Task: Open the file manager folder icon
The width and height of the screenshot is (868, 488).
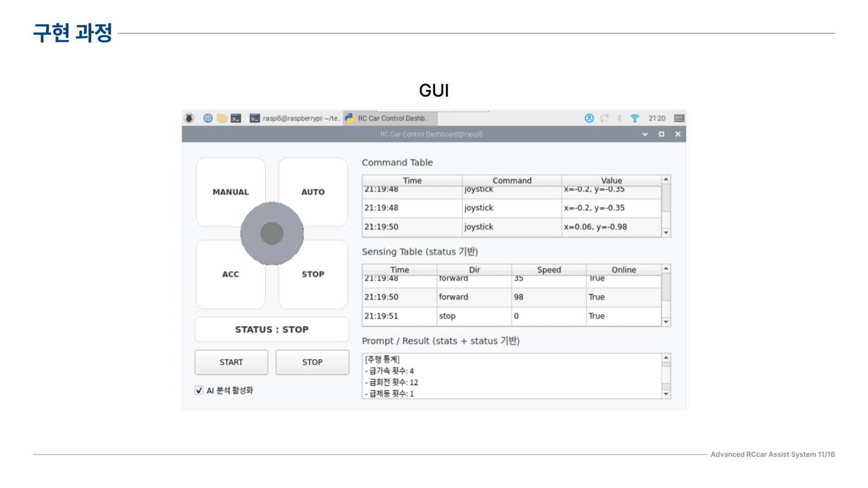Action: tap(222, 118)
